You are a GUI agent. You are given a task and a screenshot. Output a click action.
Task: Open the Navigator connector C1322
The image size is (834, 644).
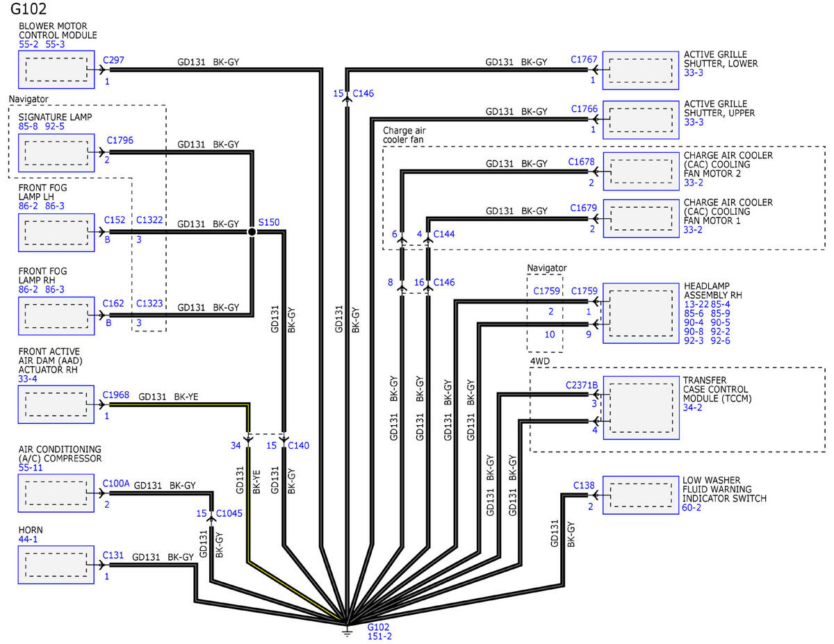[149, 220]
